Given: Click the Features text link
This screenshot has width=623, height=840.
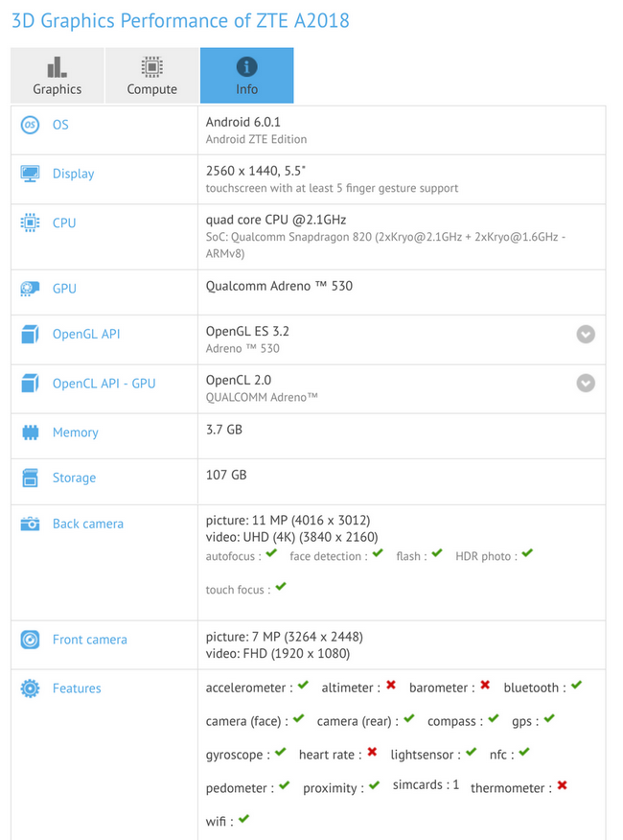Looking at the screenshot, I should click(77, 688).
